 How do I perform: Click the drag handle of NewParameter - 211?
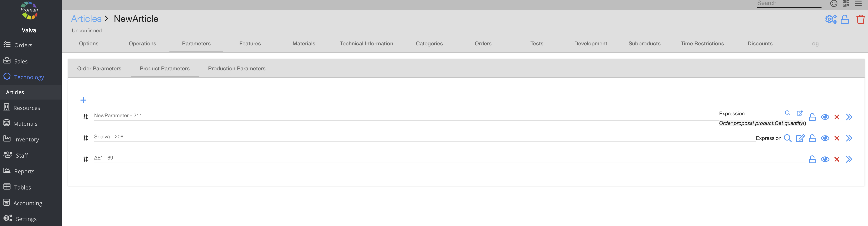point(85,117)
